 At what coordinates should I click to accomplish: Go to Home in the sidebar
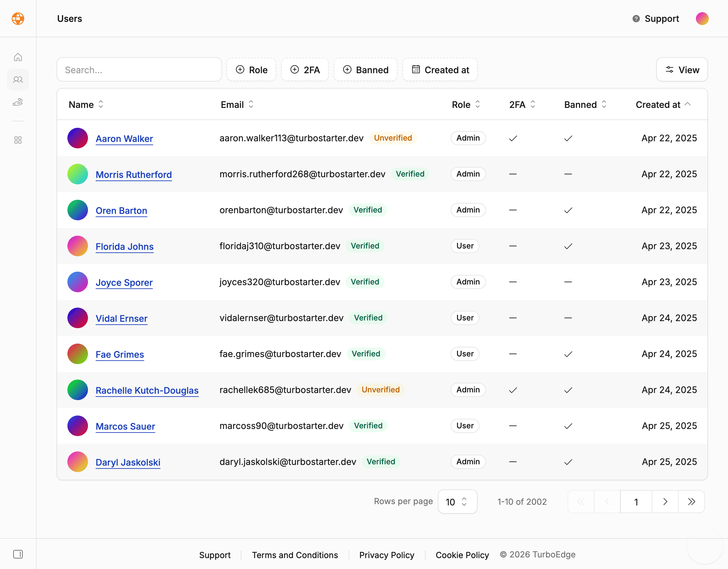[x=18, y=57]
